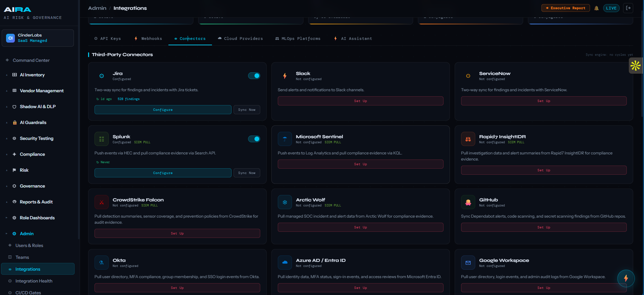Click the logout icon
Viewport: 644px width, 295px height.
click(x=628, y=8)
